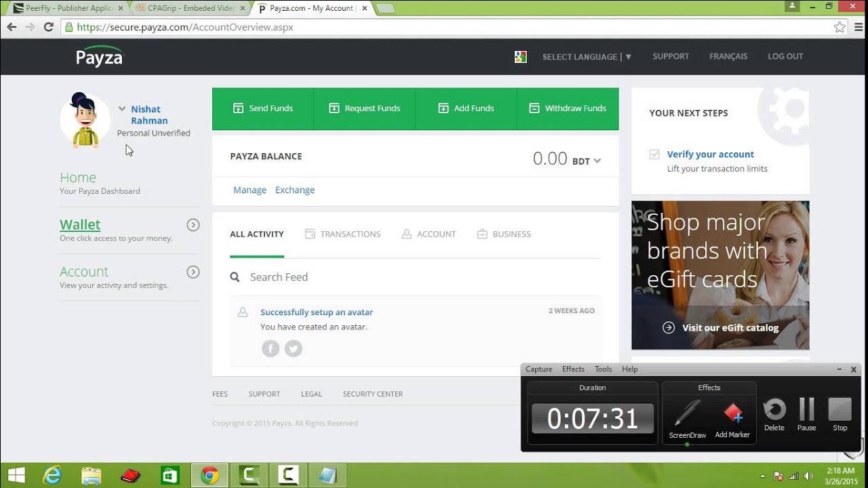Expand the Select Language dropdown
Viewport: 868px width, 488px height.
point(587,57)
